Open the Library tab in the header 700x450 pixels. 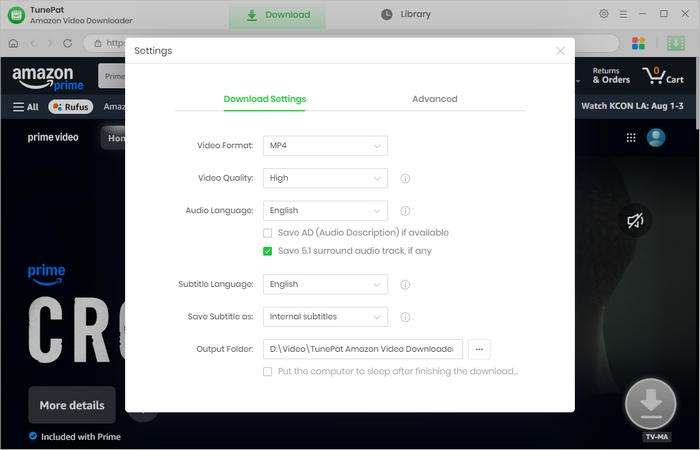(406, 14)
